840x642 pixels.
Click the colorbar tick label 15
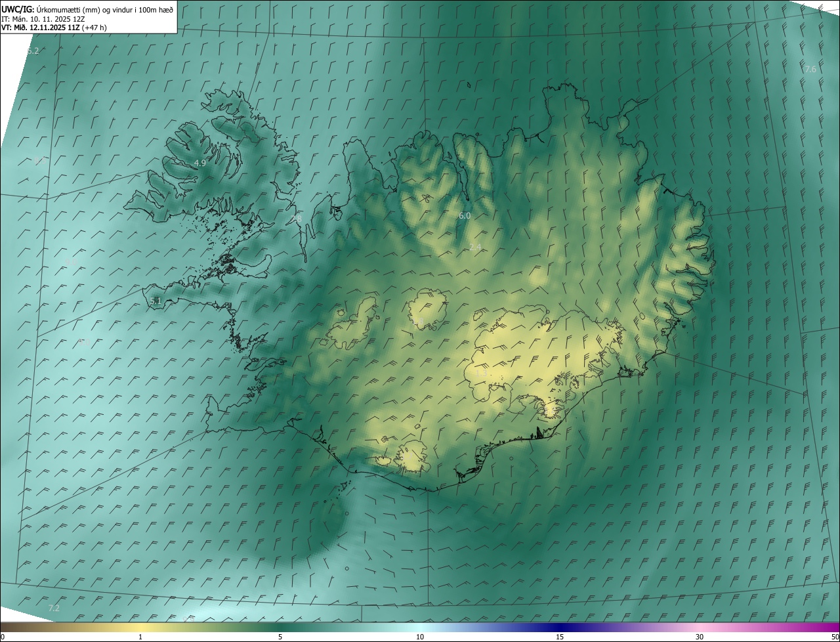(560, 637)
